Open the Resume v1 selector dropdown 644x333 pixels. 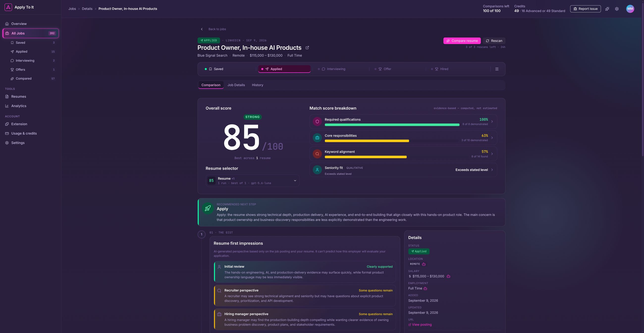pos(252,181)
